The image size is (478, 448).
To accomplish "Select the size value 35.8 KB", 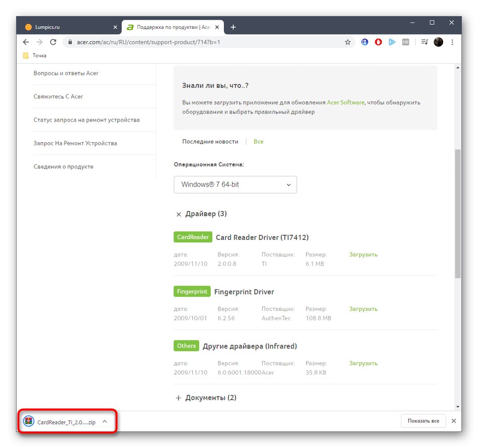I will 316,373.
